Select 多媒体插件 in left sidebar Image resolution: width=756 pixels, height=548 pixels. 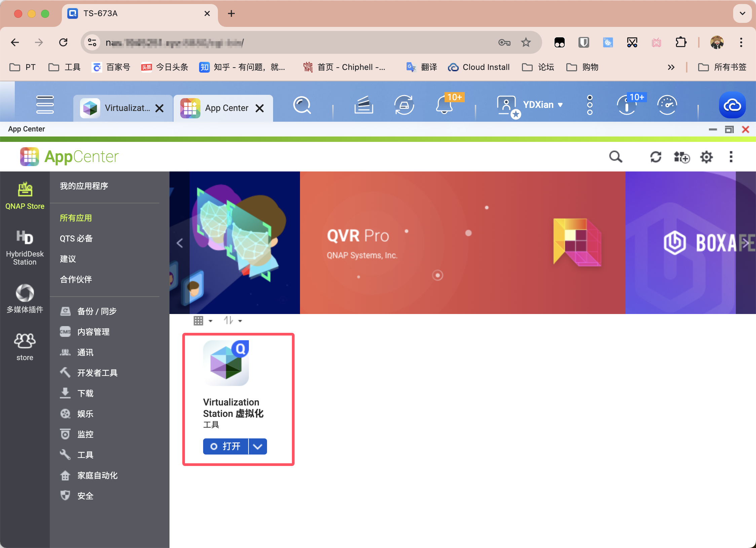(25, 299)
